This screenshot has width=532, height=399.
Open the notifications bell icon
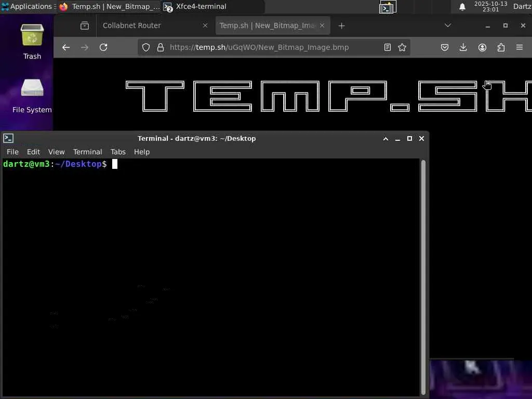462,7
